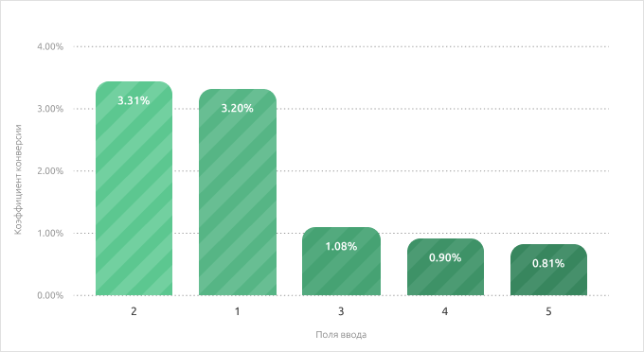This screenshot has width=644, height=352.
Task: Click the 3.20% bar for 1 field
Action: point(238,192)
